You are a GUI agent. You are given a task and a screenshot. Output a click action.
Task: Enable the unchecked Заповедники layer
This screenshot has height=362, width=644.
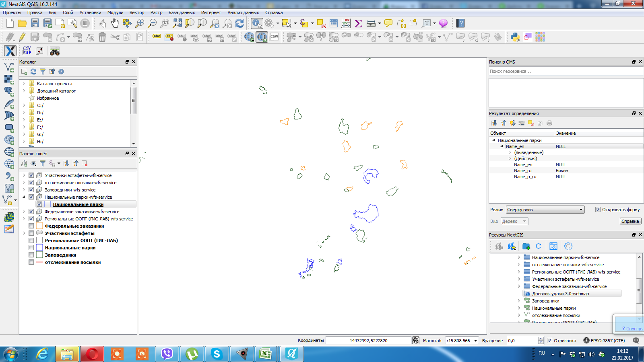(x=31, y=255)
